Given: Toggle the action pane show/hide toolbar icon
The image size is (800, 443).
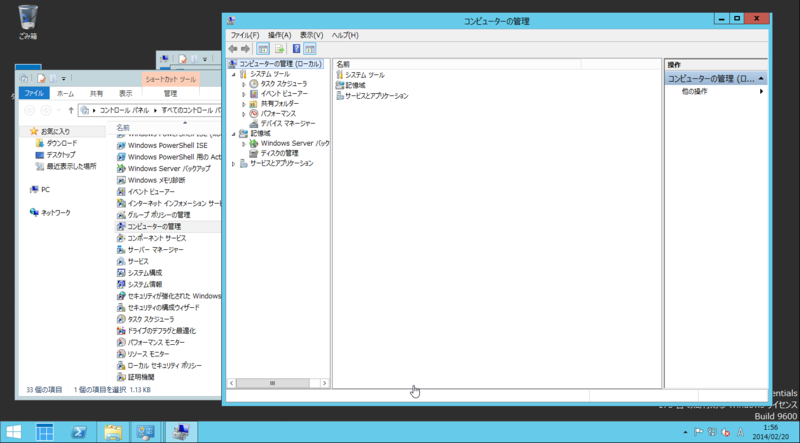Looking at the screenshot, I should click(x=309, y=49).
